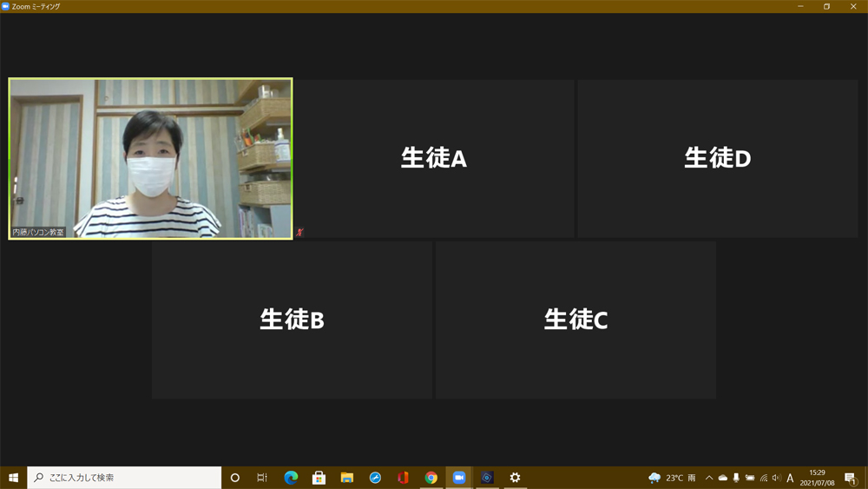
Task: Open the Wi-Fi network tray icon
Action: pyautogui.click(x=764, y=478)
